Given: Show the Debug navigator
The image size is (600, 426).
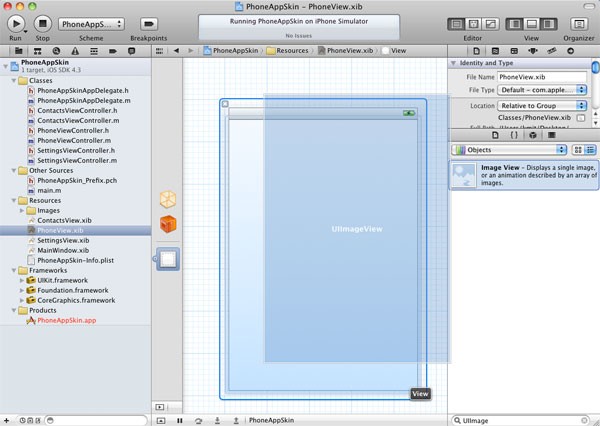Looking at the screenshot, I should coord(94,51).
